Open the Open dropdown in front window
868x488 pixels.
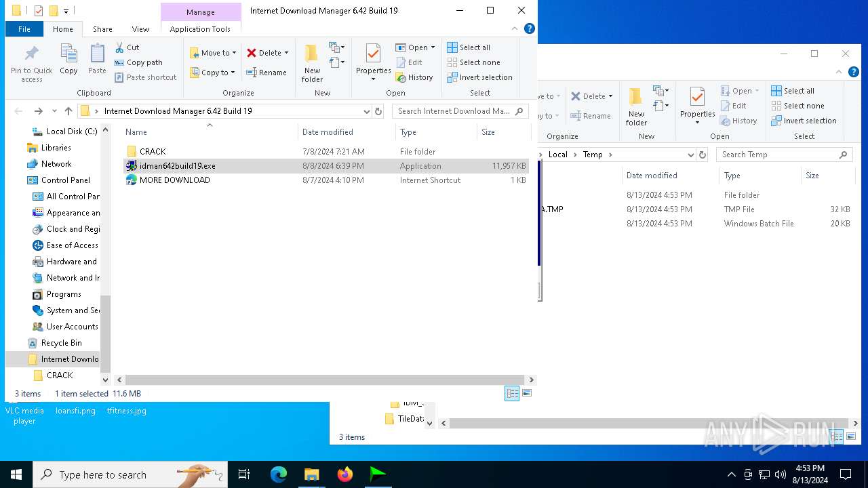[415, 47]
